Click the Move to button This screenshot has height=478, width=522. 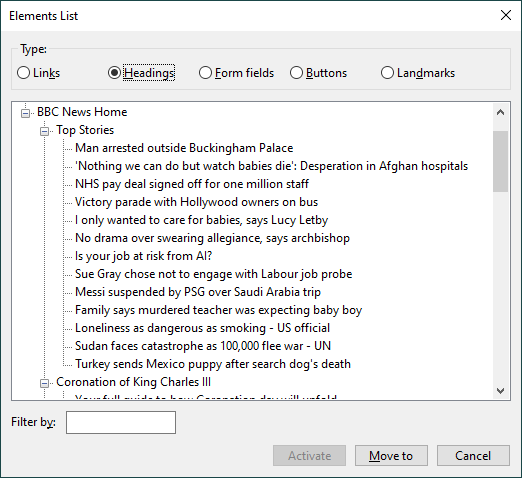[391, 455]
